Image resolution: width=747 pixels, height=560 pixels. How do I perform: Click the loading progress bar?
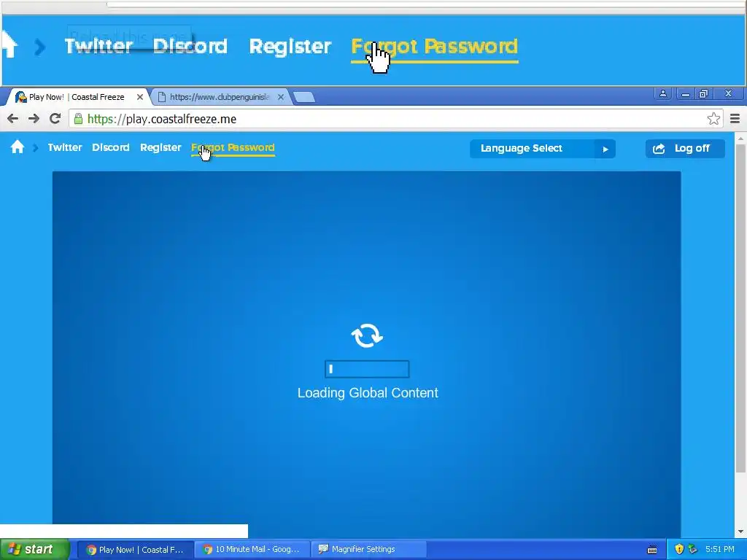367,369
